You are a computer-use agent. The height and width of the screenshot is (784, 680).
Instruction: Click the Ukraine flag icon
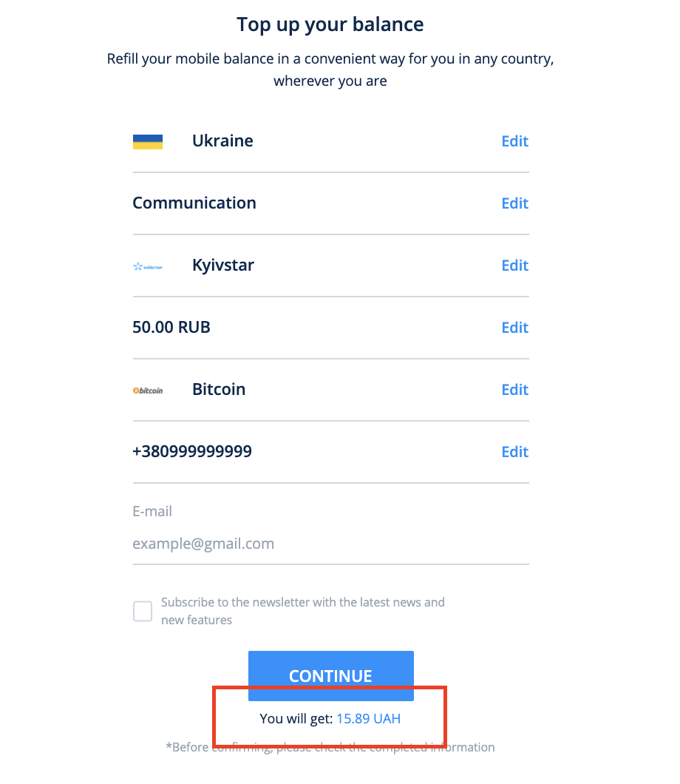click(148, 141)
